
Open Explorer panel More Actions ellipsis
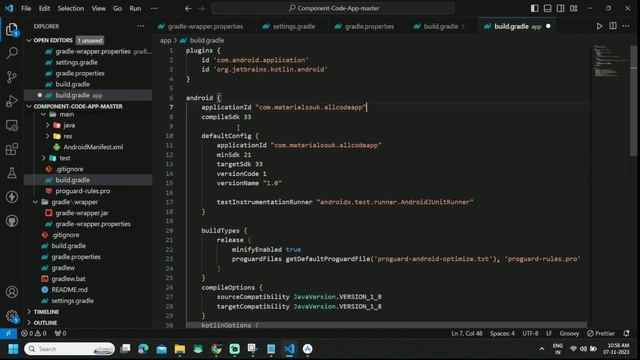(x=140, y=26)
